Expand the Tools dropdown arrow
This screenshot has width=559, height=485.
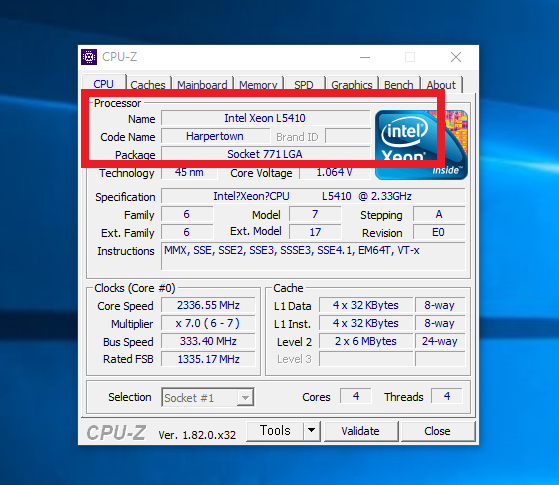tap(312, 430)
